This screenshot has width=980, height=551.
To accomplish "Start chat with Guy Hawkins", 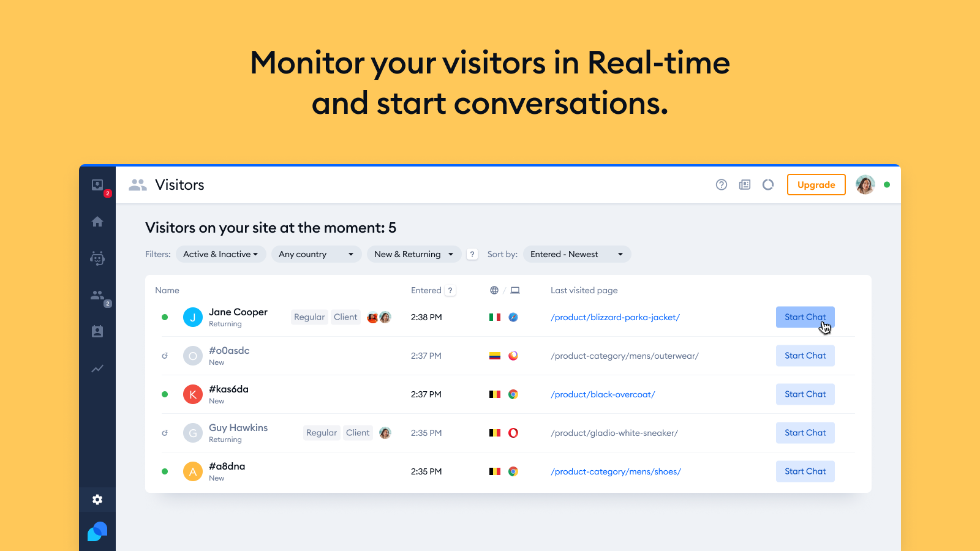I will tap(805, 433).
